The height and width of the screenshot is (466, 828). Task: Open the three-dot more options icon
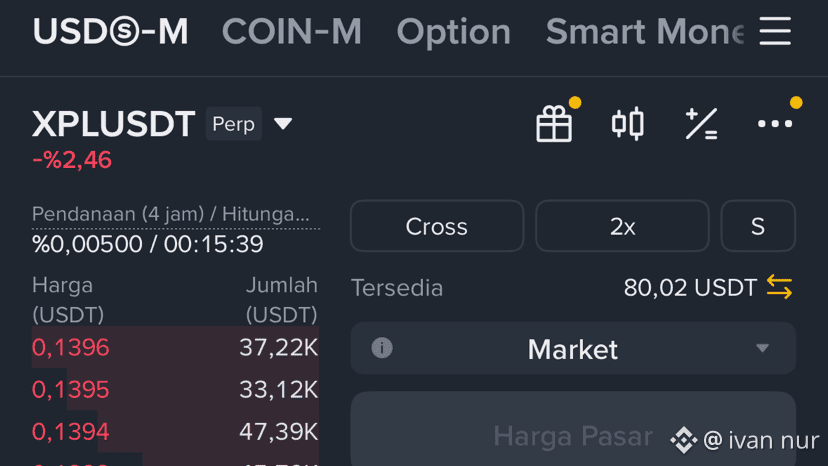coord(775,124)
